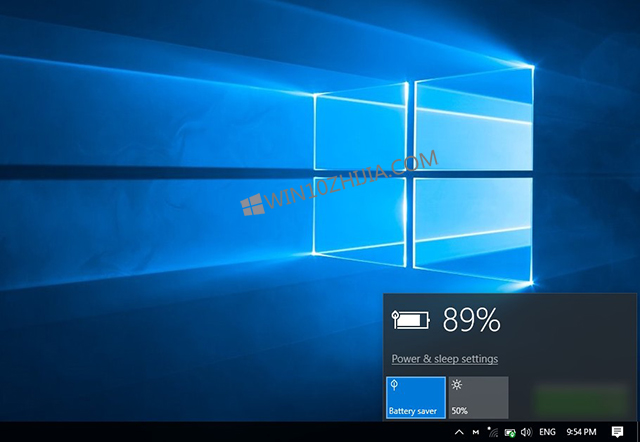
Task: Click the 89% battery percentage text
Action: point(471,320)
